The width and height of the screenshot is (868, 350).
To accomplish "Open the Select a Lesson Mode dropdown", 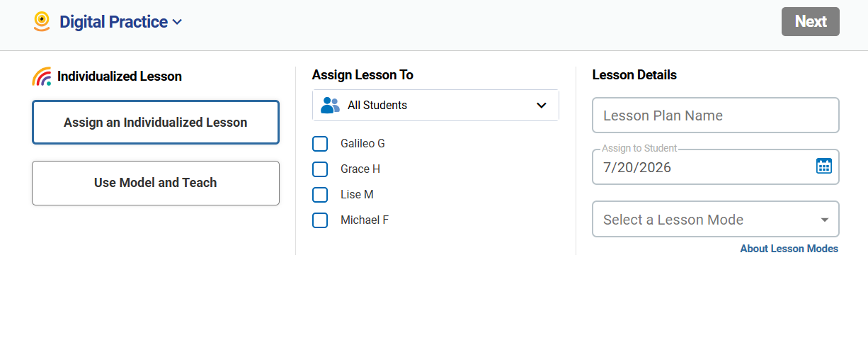I will [716, 220].
